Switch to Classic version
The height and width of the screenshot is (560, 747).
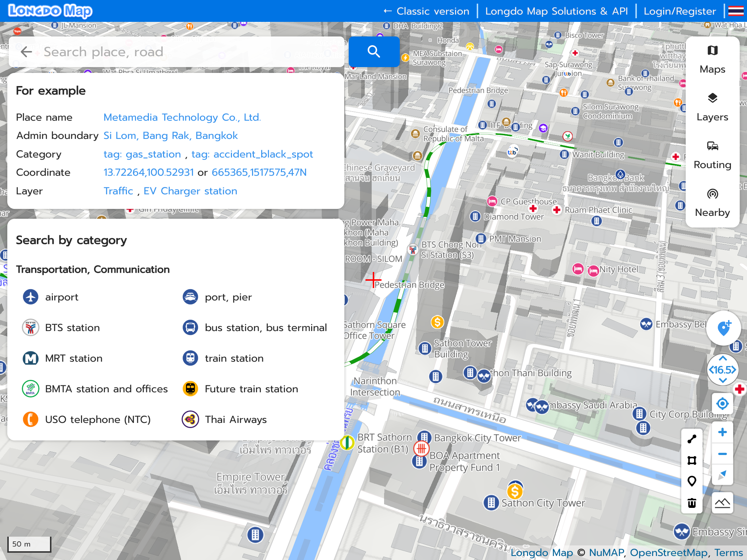click(x=426, y=11)
